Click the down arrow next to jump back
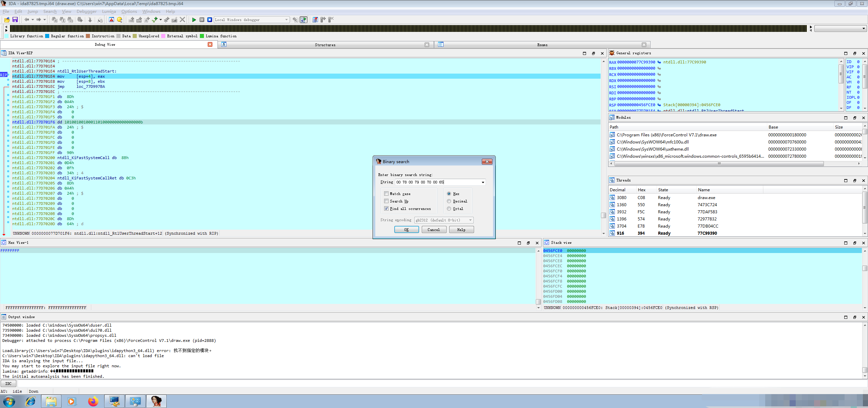The width and height of the screenshot is (868, 408). (x=33, y=20)
